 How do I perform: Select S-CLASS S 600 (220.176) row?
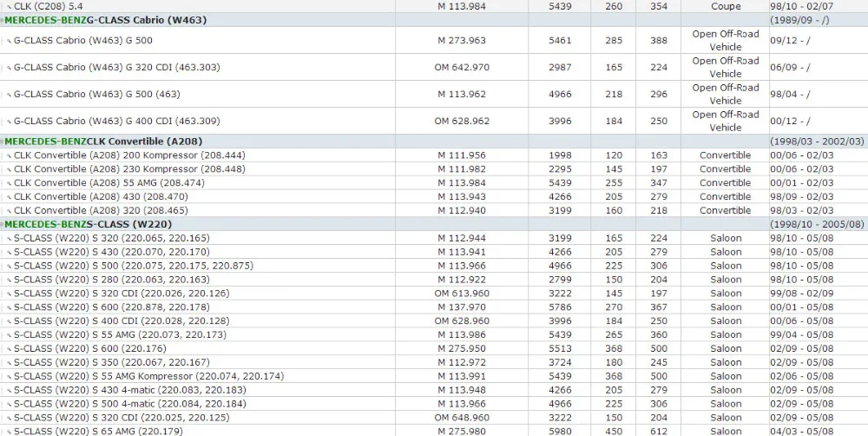pyautogui.click(x=434, y=348)
